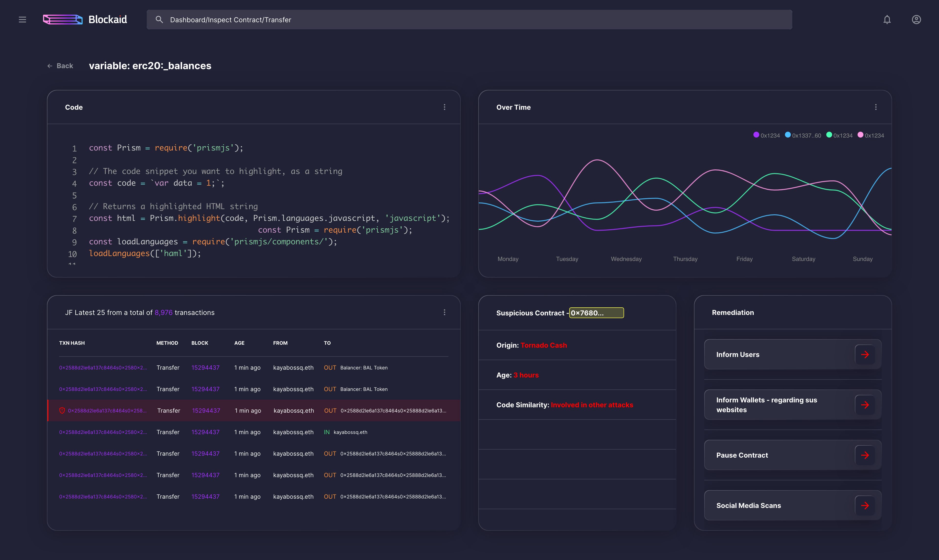Open the transactions panel kebab menu
Image resolution: width=939 pixels, height=560 pixels.
pyautogui.click(x=444, y=312)
